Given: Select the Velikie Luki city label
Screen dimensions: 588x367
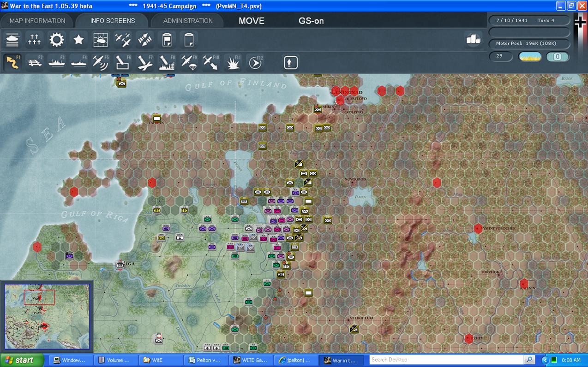Looking at the screenshot, I should [361, 318].
